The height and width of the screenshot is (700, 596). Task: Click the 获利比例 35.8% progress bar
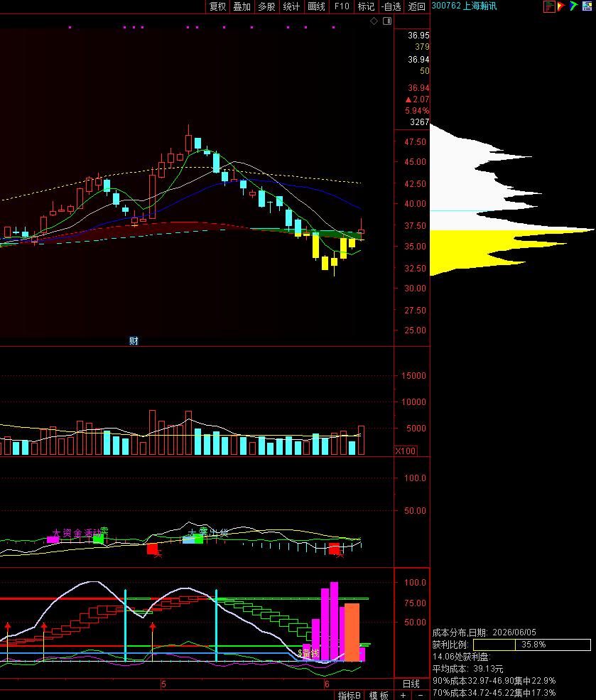pyautogui.click(x=532, y=644)
